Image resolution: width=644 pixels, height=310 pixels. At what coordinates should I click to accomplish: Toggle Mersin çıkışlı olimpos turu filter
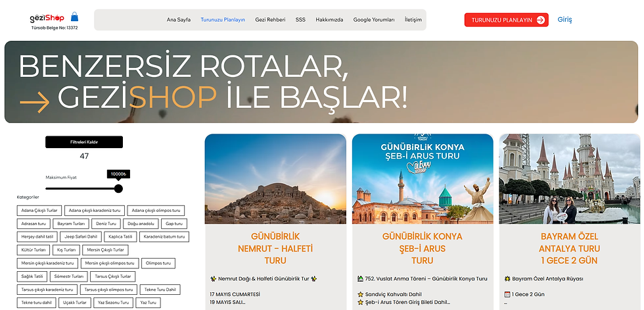pyautogui.click(x=110, y=263)
